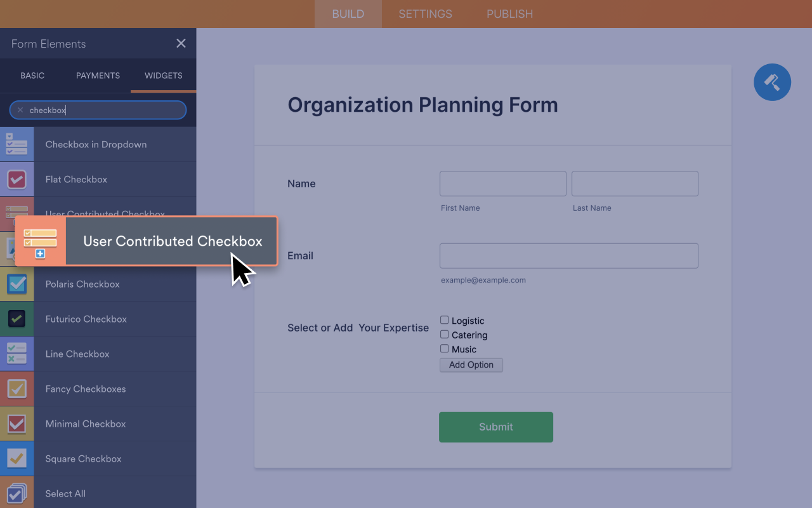Click the Polaris Checkbox widget icon
Image resolution: width=812 pixels, height=508 pixels.
(x=16, y=284)
